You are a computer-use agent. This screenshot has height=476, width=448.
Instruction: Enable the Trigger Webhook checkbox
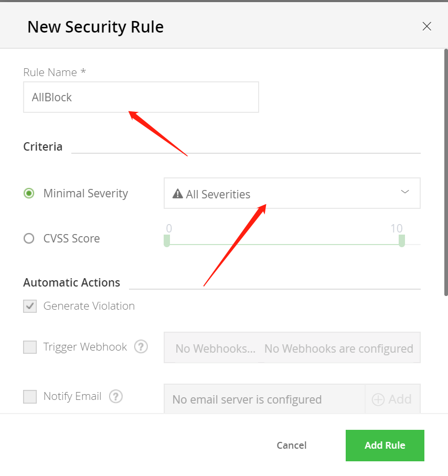pyautogui.click(x=30, y=347)
